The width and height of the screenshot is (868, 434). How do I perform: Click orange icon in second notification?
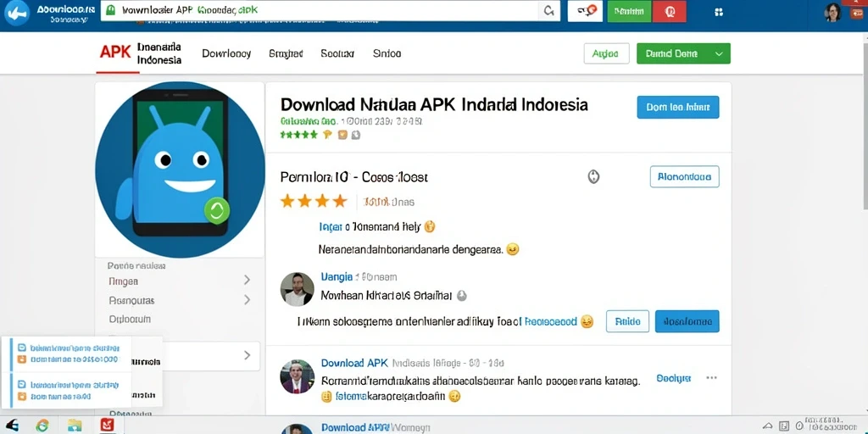click(x=22, y=397)
